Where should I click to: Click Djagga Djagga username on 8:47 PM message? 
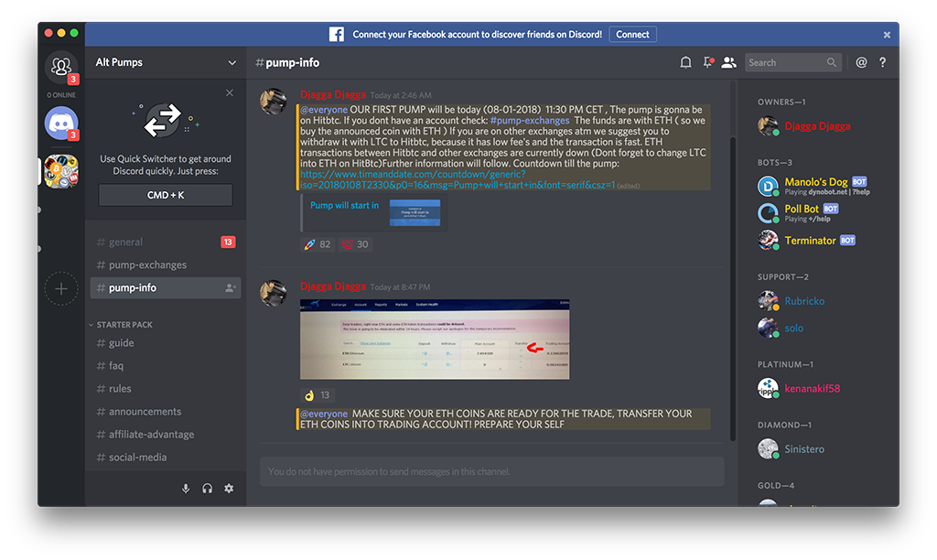click(x=333, y=286)
